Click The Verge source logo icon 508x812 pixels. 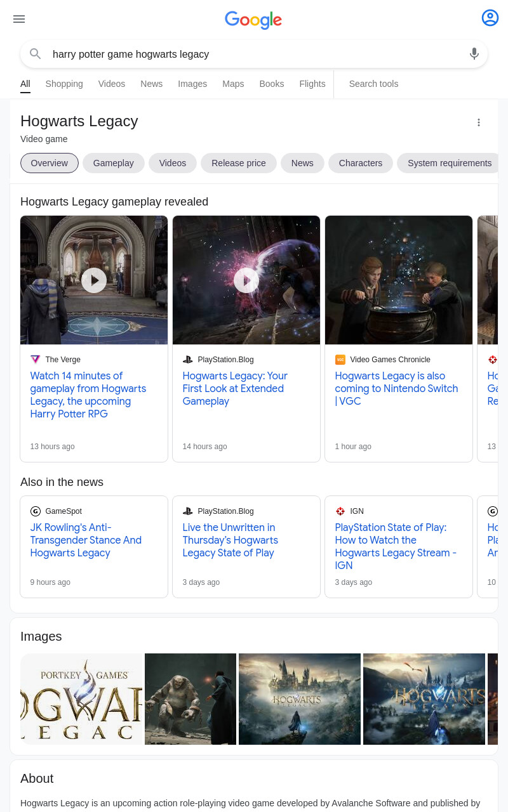point(36,360)
